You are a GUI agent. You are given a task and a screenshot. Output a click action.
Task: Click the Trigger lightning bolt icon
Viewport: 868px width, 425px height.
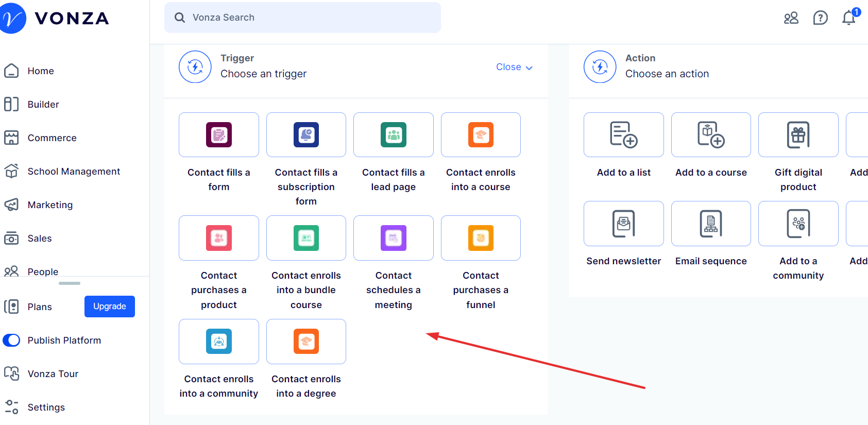[195, 66]
